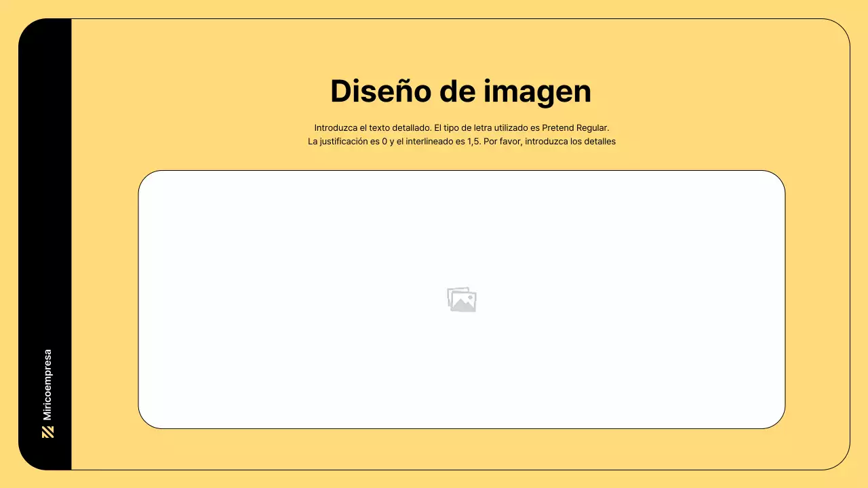Viewport: 868px width, 488px height.
Task: Select the white rounded image frame
Action: click(461, 224)
